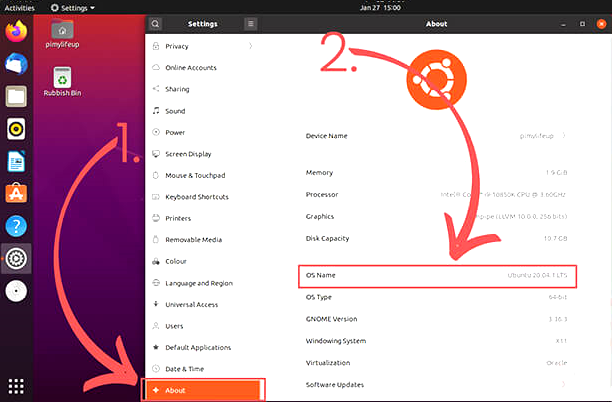Click the GNOME Version row
The image size is (612, 415).
tap(437, 319)
